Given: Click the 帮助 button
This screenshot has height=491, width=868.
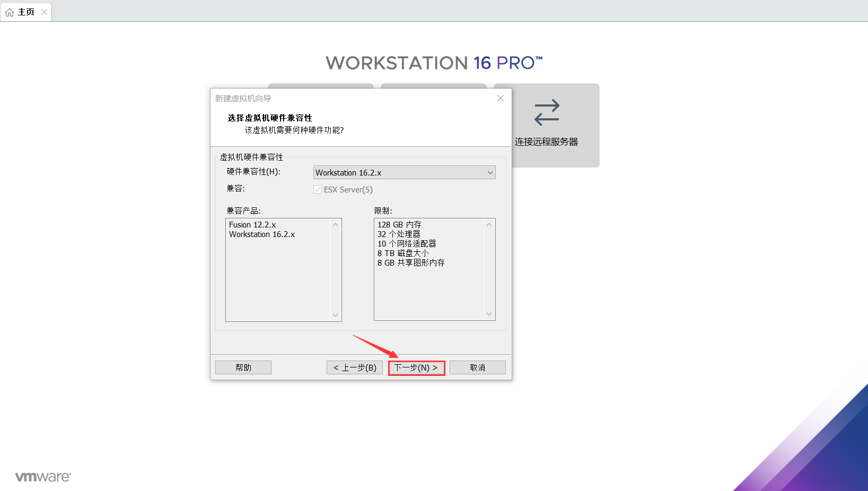Looking at the screenshot, I should coord(243,367).
